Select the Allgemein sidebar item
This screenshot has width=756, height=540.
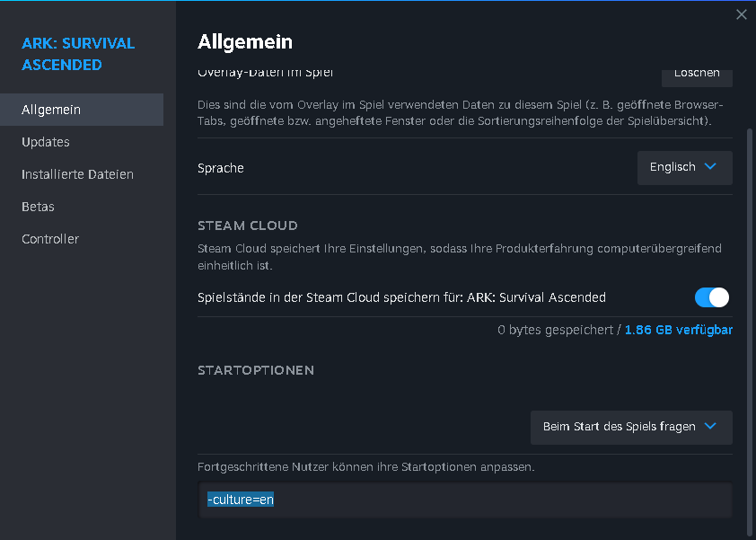[x=82, y=110]
